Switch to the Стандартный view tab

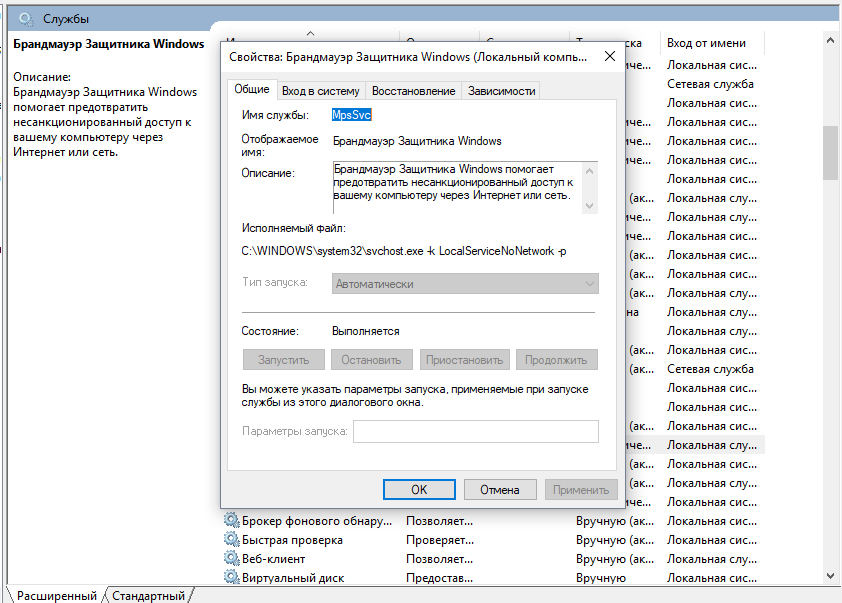coord(148,595)
